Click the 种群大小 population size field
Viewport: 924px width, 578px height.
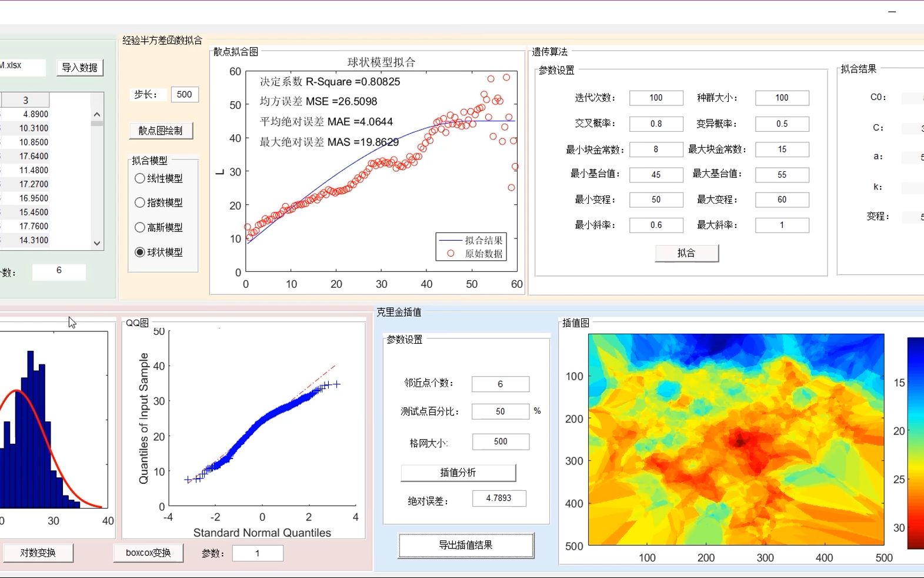coord(782,98)
